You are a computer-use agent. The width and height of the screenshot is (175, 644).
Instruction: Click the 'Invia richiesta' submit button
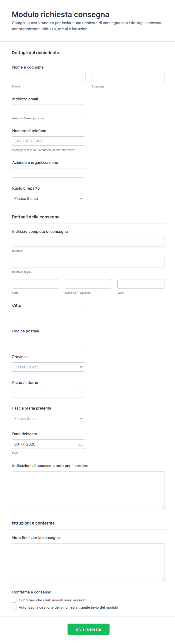[88, 629]
